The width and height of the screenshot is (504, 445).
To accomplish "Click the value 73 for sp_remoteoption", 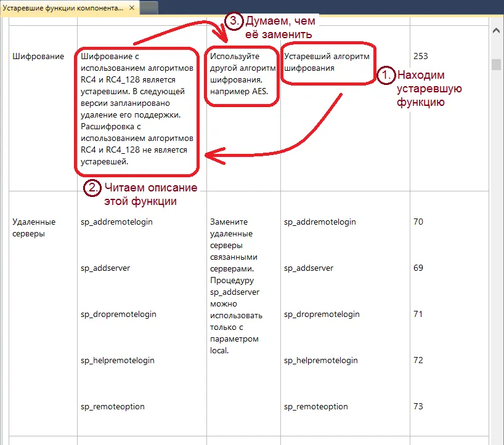I will tap(418, 406).
